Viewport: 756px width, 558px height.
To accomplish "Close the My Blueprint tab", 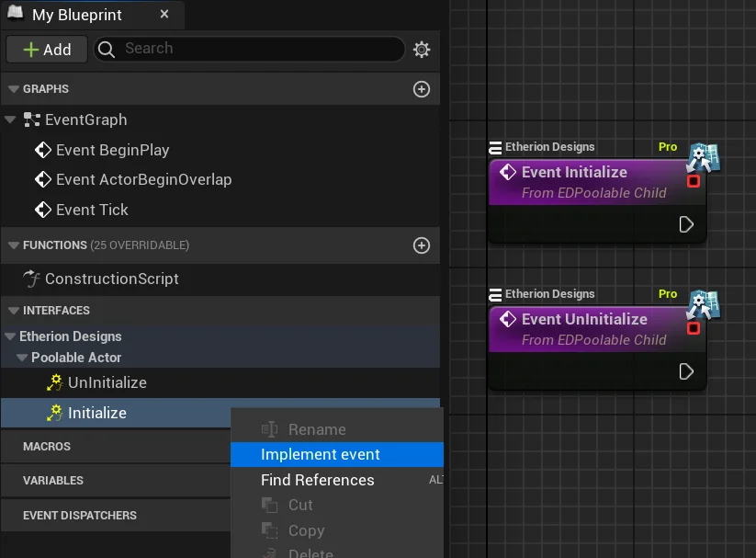I will click(x=164, y=15).
